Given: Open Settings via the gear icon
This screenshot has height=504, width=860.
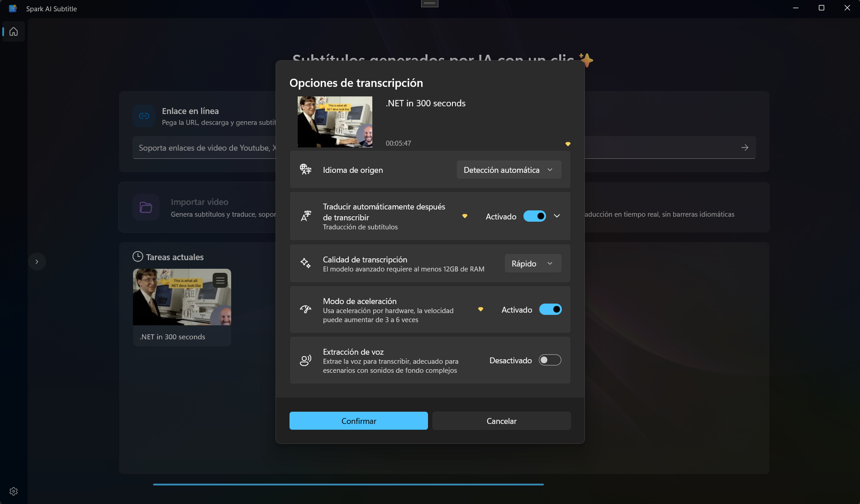Looking at the screenshot, I should tap(13, 491).
